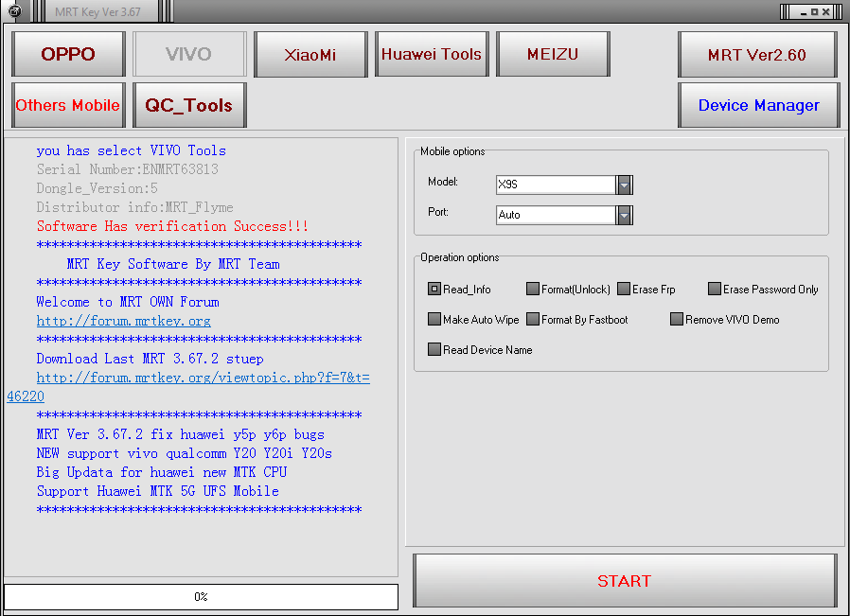Screen dimensions: 850x616
Task: Select the MEIZU tab
Action: tap(553, 54)
